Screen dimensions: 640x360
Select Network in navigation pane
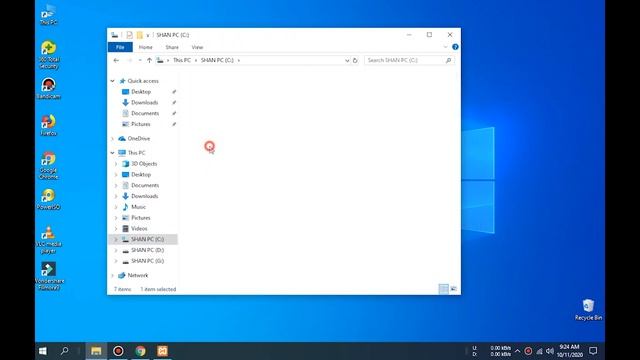click(138, 276)
